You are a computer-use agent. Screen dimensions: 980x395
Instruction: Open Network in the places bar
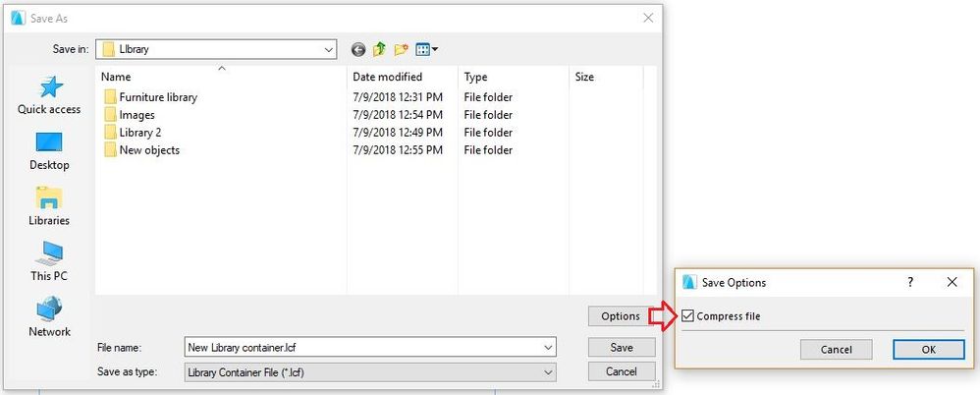click(x=49, y=317)
